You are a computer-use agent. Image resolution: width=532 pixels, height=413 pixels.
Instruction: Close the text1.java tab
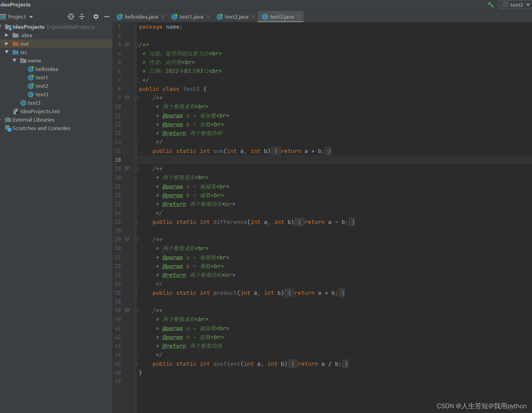pos(208,17)
